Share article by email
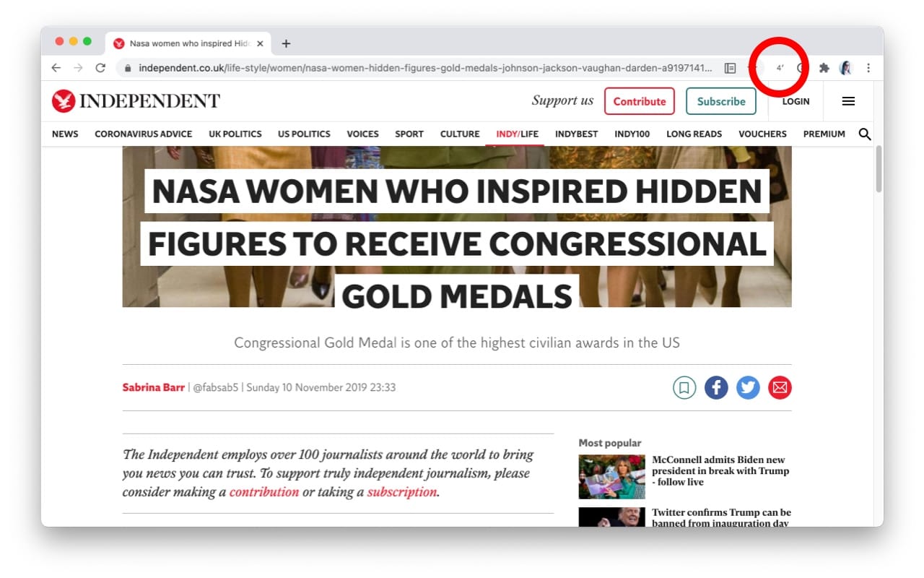The width and height of the screenshot is (924, 578). (x=780, y=388)
